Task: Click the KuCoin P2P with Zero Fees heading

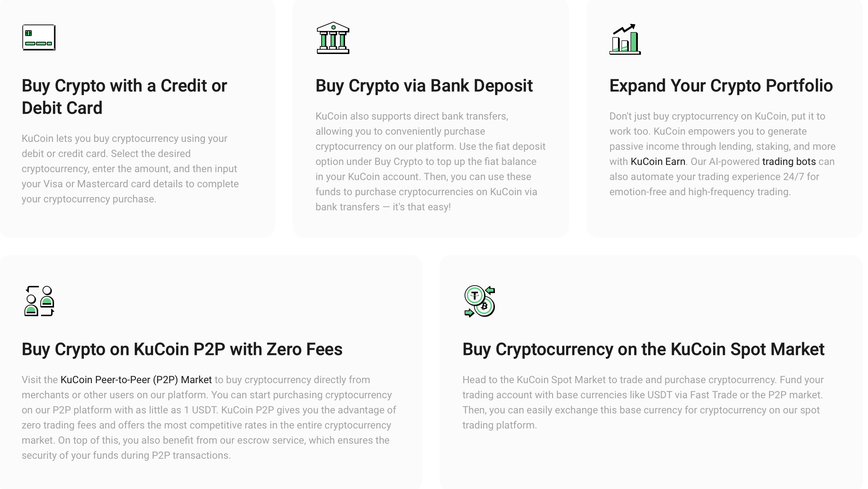Action: [182, 349]
